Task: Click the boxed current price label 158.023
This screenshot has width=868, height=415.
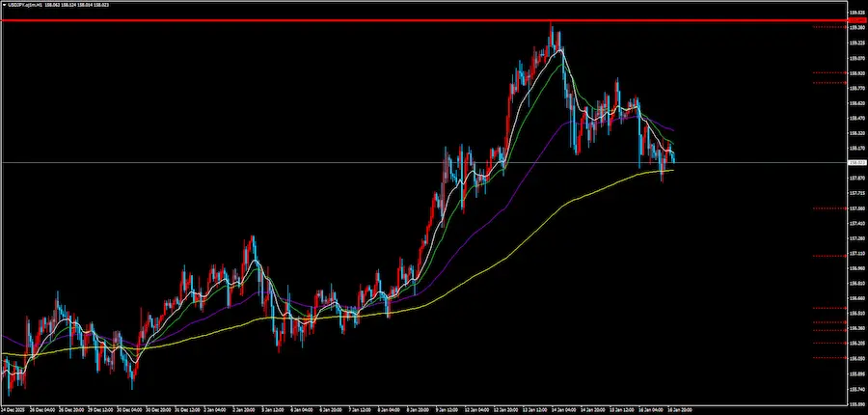Action: click(x=854, y=162)
